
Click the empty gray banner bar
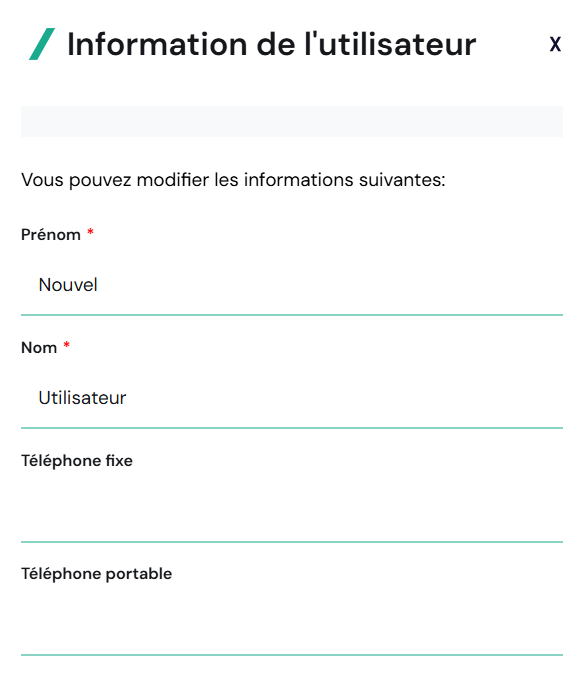click(292, 121)
